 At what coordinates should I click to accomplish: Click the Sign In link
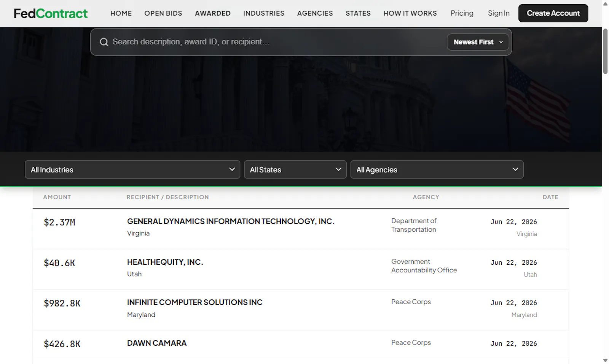499,13
